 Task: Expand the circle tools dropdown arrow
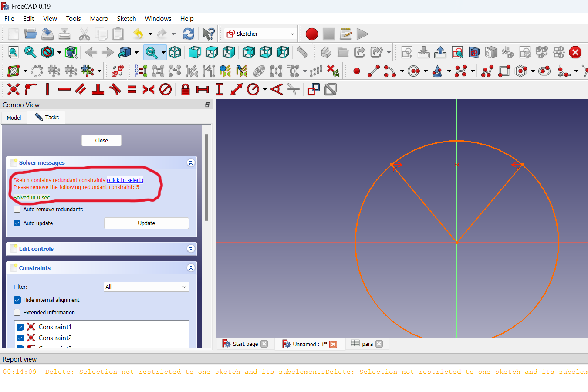click(426, 71)
